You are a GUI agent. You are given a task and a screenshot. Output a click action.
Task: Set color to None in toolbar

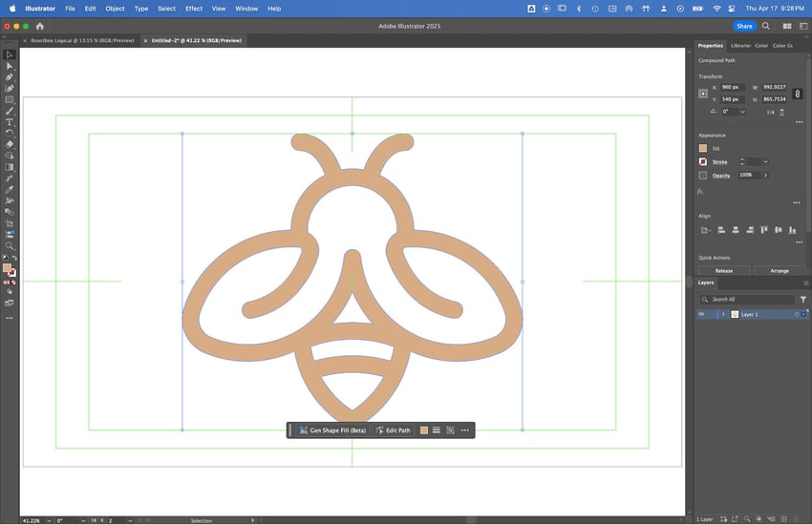(13, 283)
